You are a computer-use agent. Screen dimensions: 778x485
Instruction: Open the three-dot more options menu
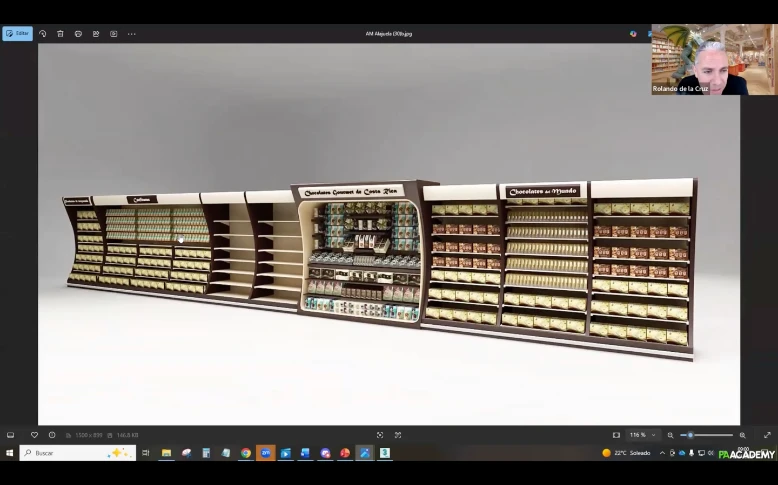point(131,33)
